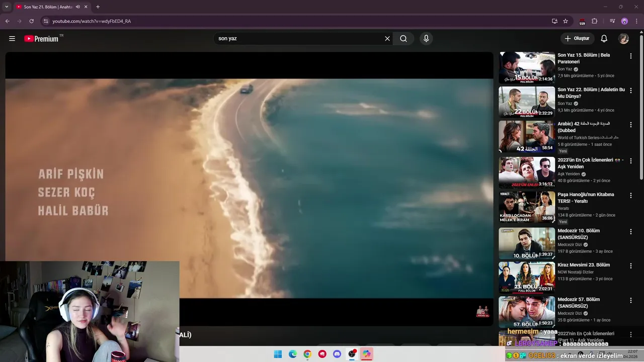
Task: Open Medcezir 10. Bölüm thumbnail
Action: tap(527, 243)
